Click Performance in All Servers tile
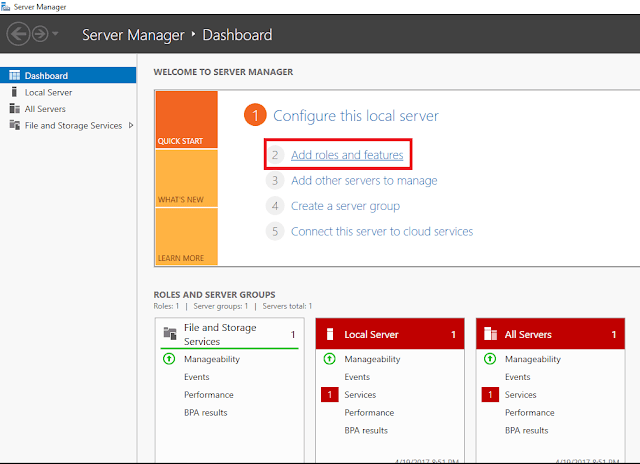The height and width of the screenshot is (464, 640). (x=529, y=413)
